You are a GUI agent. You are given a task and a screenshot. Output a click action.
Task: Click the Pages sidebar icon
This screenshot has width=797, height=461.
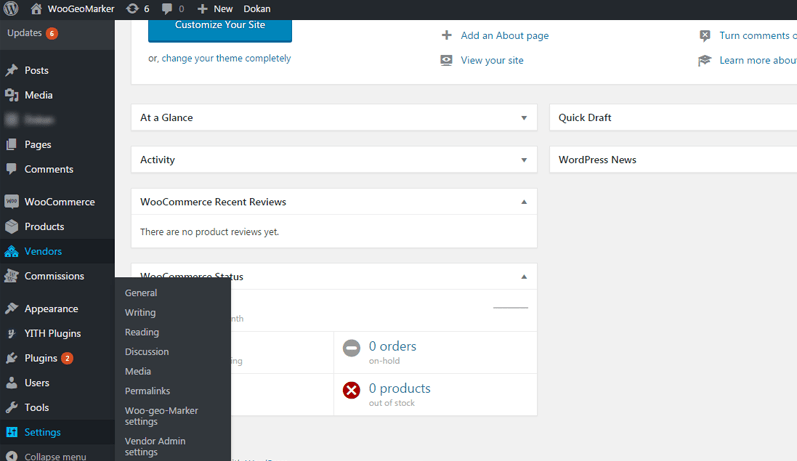pyautogui.click(x=12, y=144)
